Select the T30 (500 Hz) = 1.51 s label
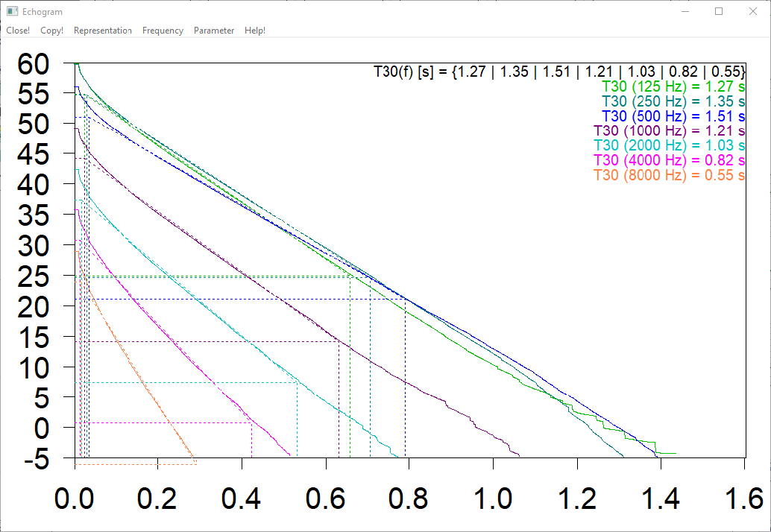 [x=673, y=116]
